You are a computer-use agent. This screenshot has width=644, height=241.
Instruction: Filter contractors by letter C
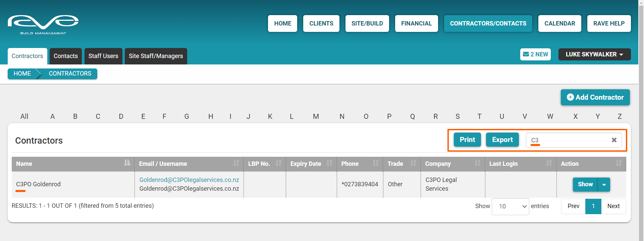[x=98, y=116]
